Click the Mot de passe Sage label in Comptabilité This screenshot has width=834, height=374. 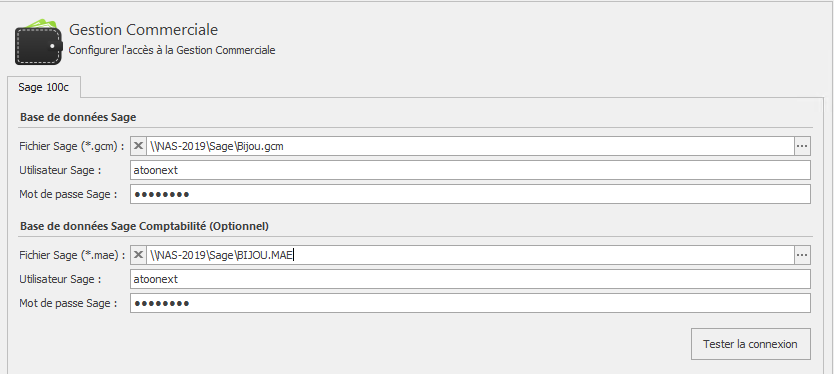(68, 303)
